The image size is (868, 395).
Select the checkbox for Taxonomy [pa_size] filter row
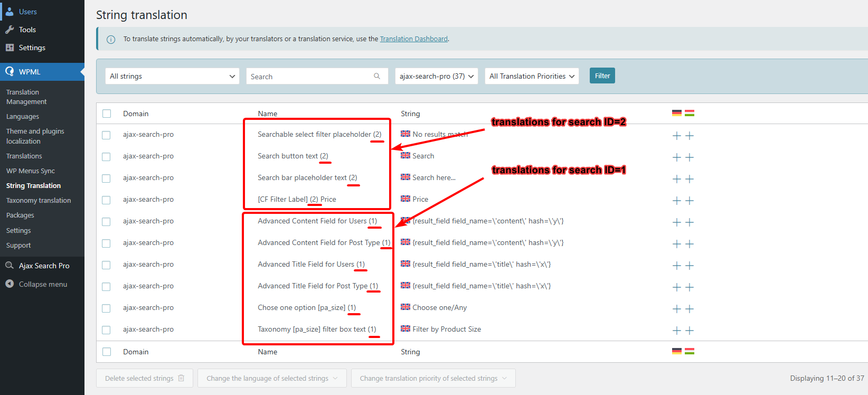coord(107,330)
